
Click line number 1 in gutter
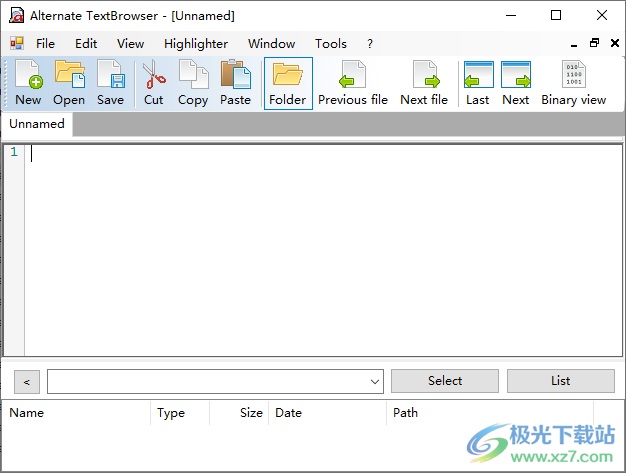point(14,152)
